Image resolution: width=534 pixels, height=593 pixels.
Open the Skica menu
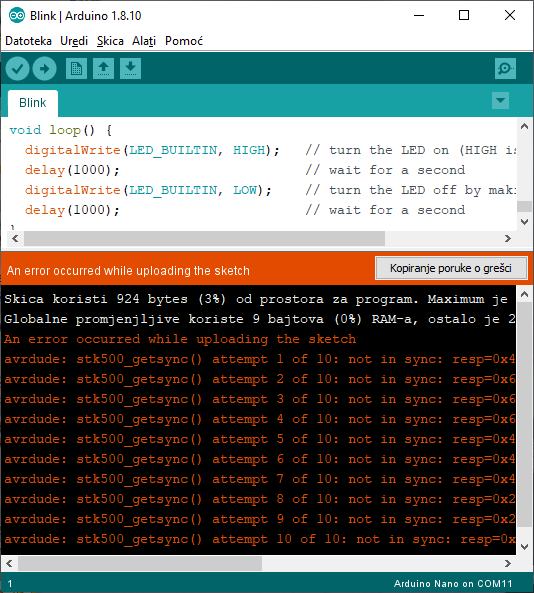pyautogui.click(x=110, y=41)
